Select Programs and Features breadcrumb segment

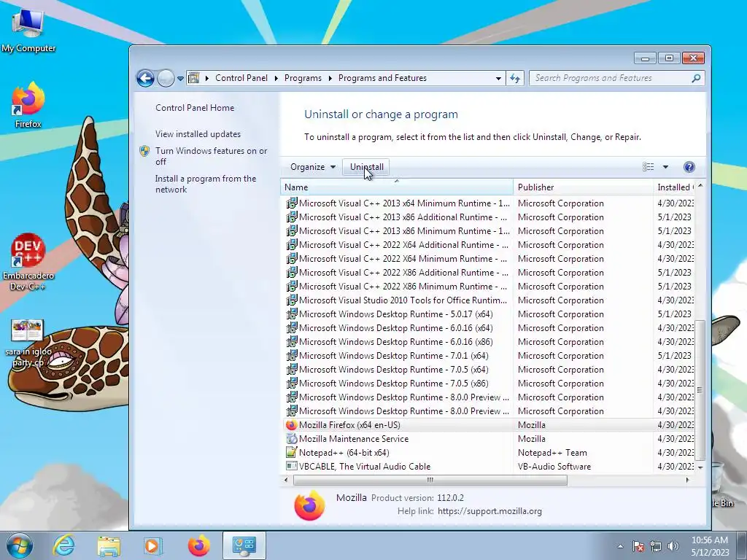click(382, 78)
